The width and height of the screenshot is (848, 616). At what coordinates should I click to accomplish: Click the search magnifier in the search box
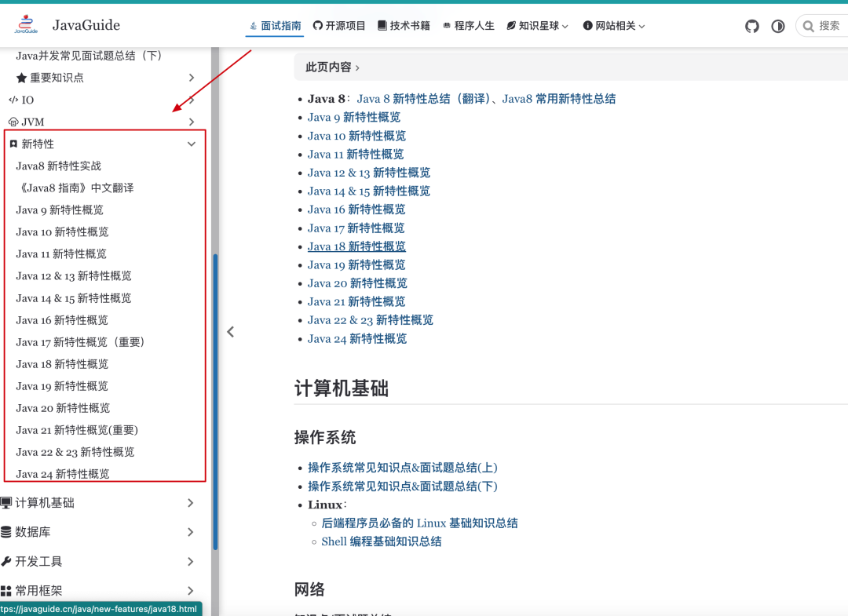click(807, 25)
